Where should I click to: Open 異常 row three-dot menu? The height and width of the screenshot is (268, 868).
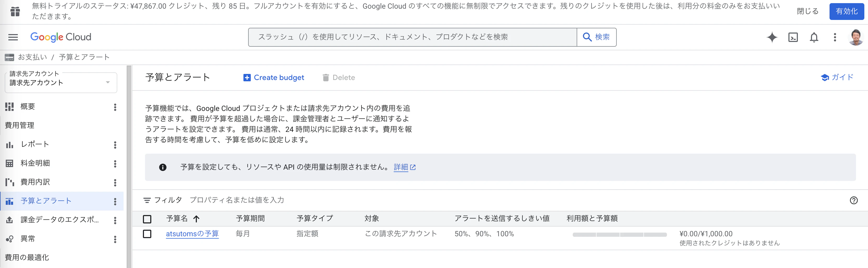coord(115,239)
